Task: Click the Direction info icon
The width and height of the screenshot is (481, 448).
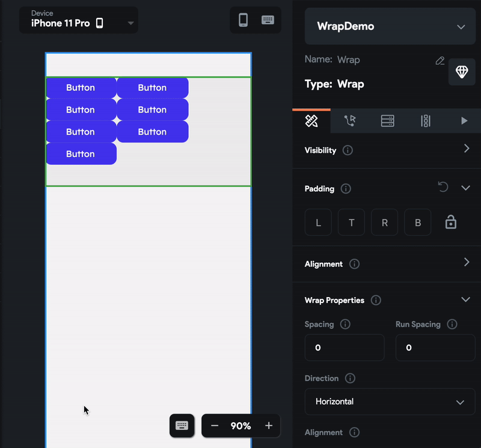Action: [x=350, y=378]
